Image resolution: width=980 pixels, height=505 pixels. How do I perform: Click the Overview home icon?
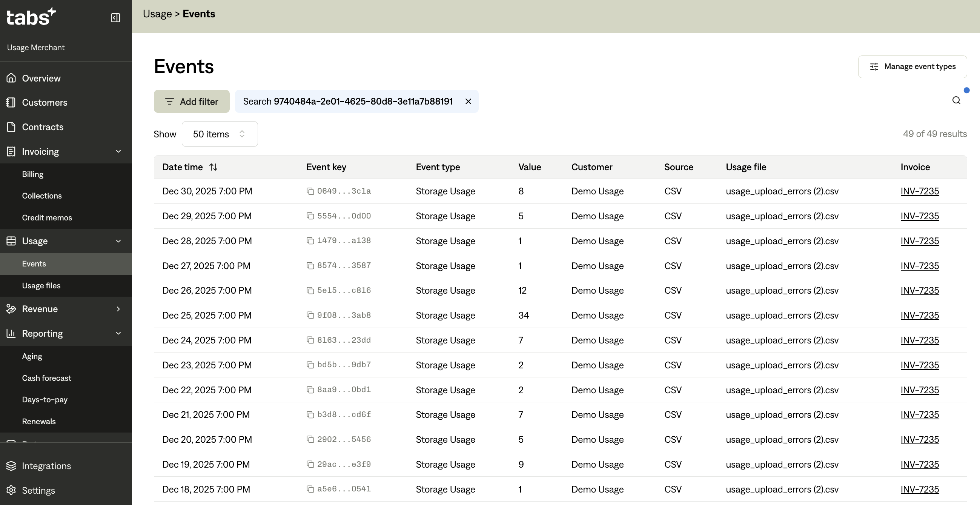(11, 78)
